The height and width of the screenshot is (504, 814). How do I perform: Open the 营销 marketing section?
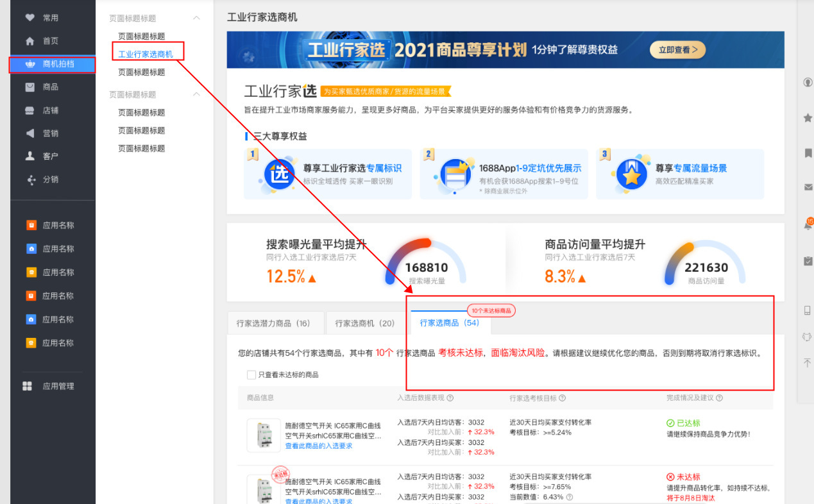(x=50, y=133)
